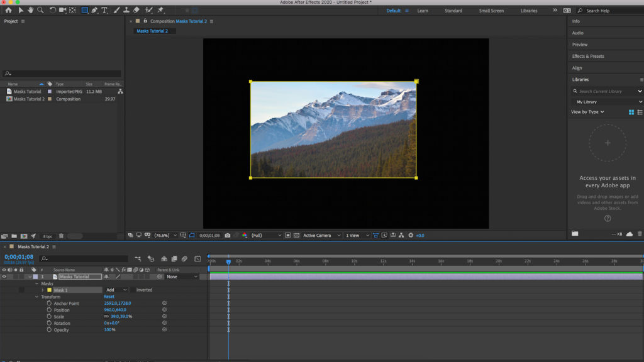Hide the Masks Tutorial layer using eye icon
644x362 pixels.
pos(4,277)
